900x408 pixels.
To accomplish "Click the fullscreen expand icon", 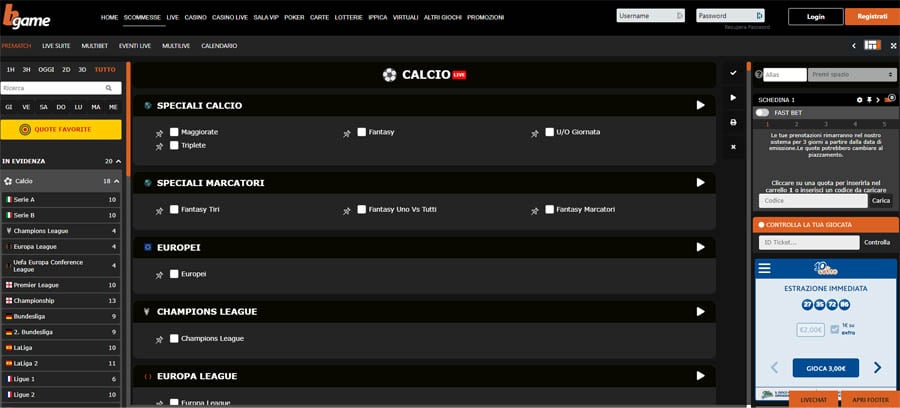I will (x=893, y=45).
